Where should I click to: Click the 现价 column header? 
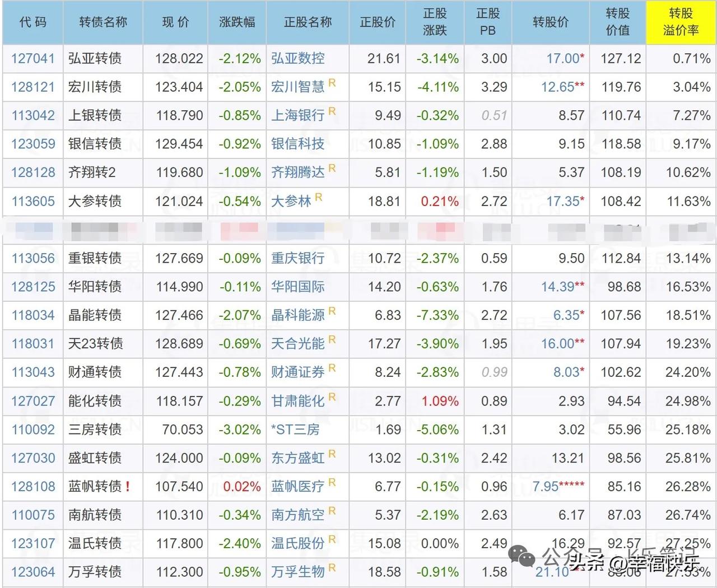point(175,22)
